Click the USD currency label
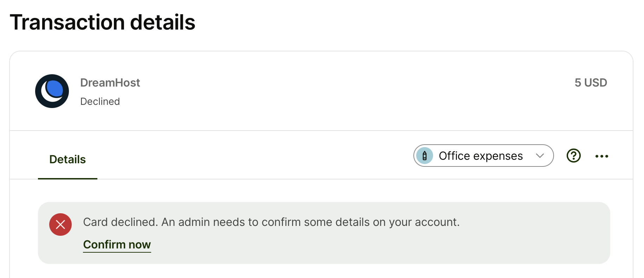Image resolution: width=644 pixels, height=278 pixels. (x=596, y=83)
